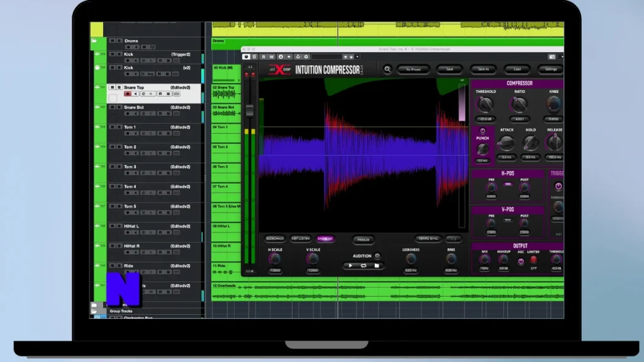Solo the Snare Top track

pyautogui.click(x=119, y=87)
